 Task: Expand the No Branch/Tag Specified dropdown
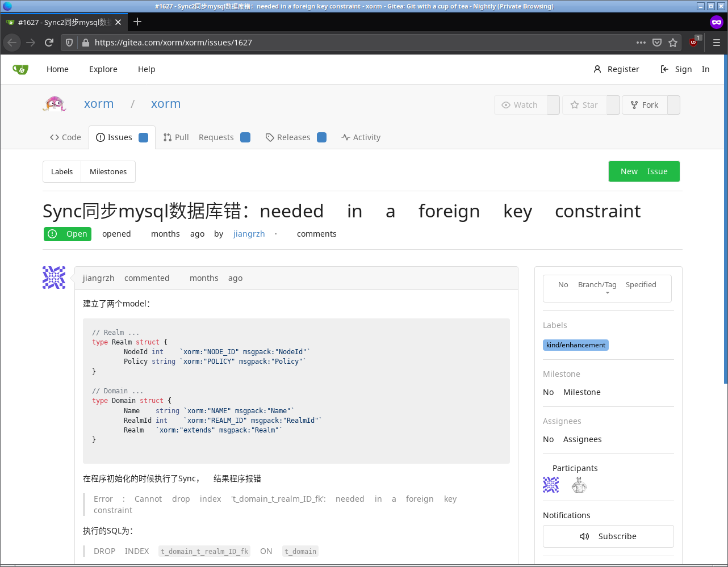[607, 288]
